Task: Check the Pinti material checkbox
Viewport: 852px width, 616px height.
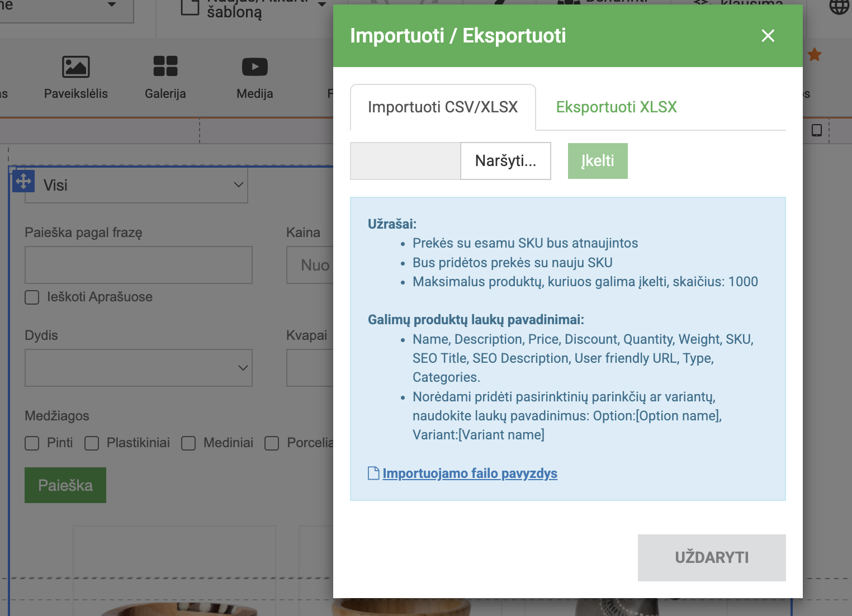Action: (x=32, y=443)
